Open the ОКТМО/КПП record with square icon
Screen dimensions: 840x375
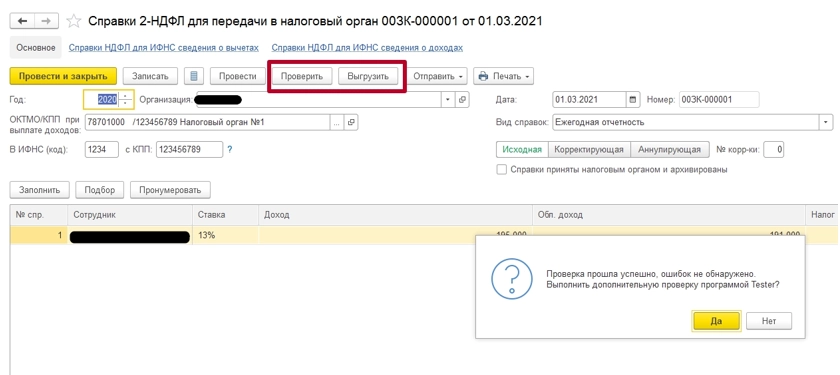click(351, 123)
